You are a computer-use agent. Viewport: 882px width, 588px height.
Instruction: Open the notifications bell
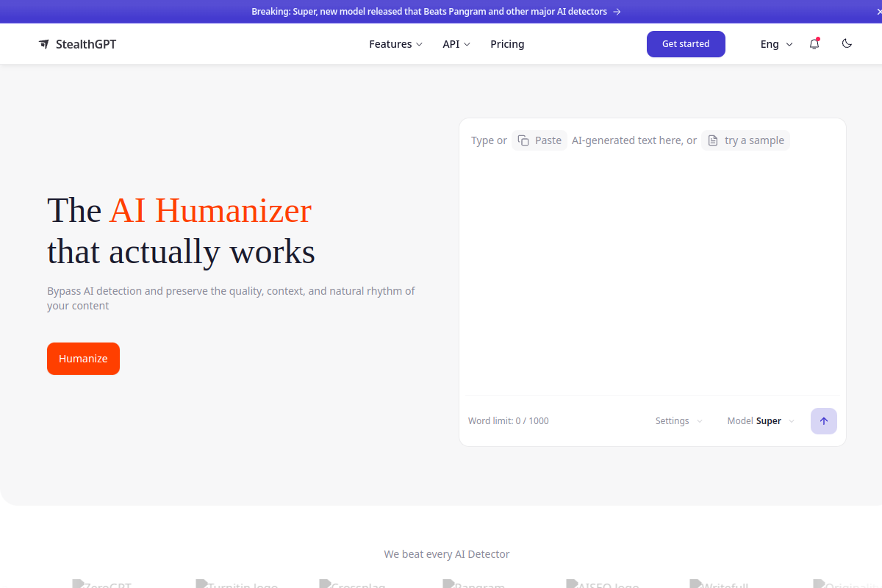point(814,44)
